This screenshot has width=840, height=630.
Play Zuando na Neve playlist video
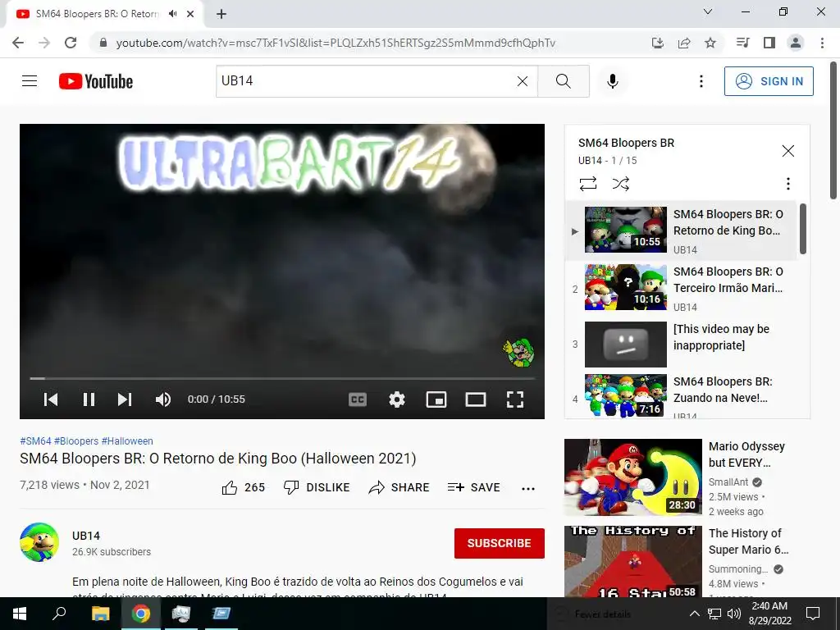(x=682, y=395)
